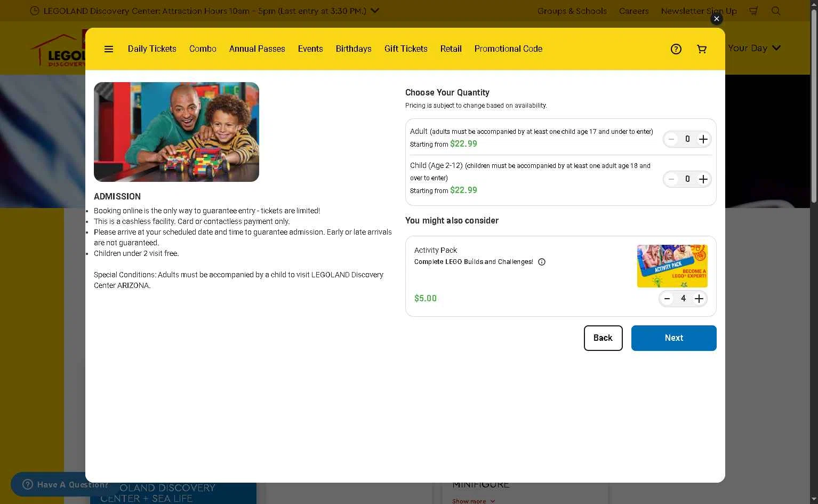
Task: Close the ticket booking modal
Action: 717,19
